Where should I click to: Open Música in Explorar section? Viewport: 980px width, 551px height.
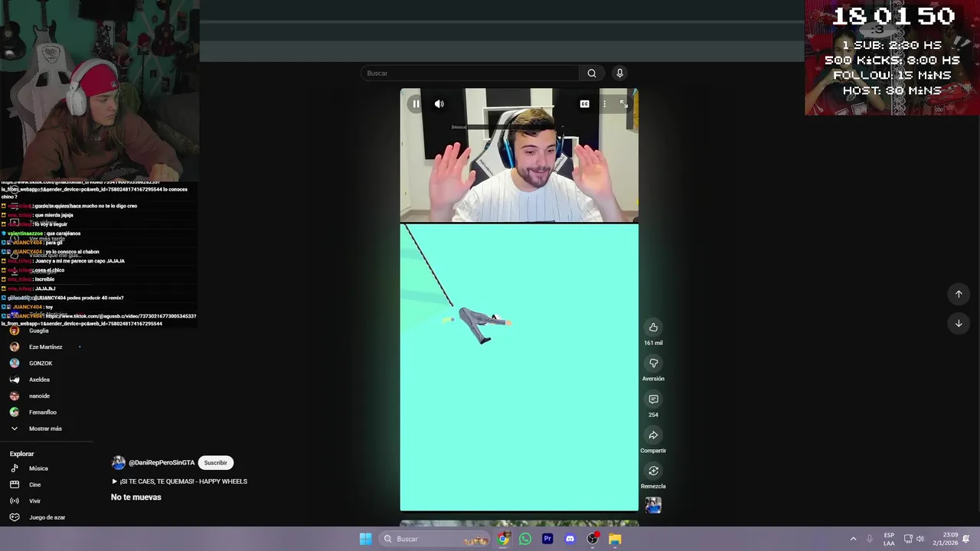coord(38,468)
